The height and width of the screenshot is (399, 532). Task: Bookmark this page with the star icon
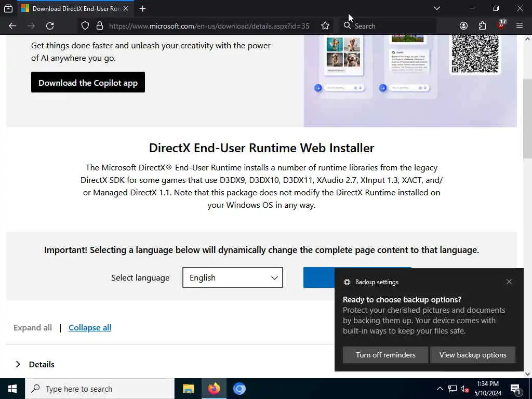click(325, 26)
